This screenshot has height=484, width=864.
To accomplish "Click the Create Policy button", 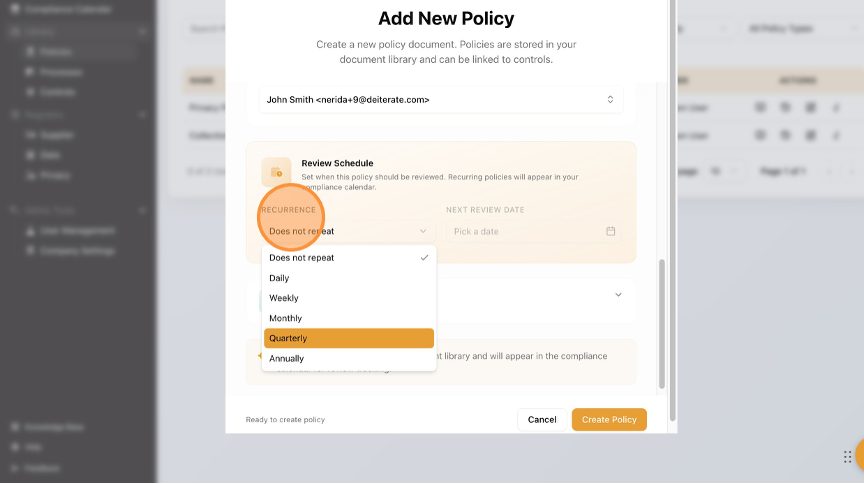I will 609,420.
